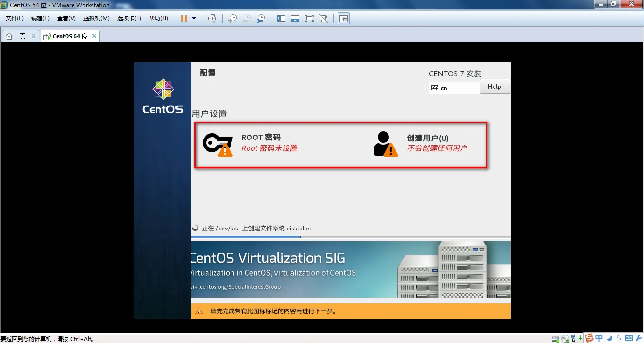Click the CentOS Virtualization SIG banner
The height and width of the screenshot is (343, 644).
[351, 269]
